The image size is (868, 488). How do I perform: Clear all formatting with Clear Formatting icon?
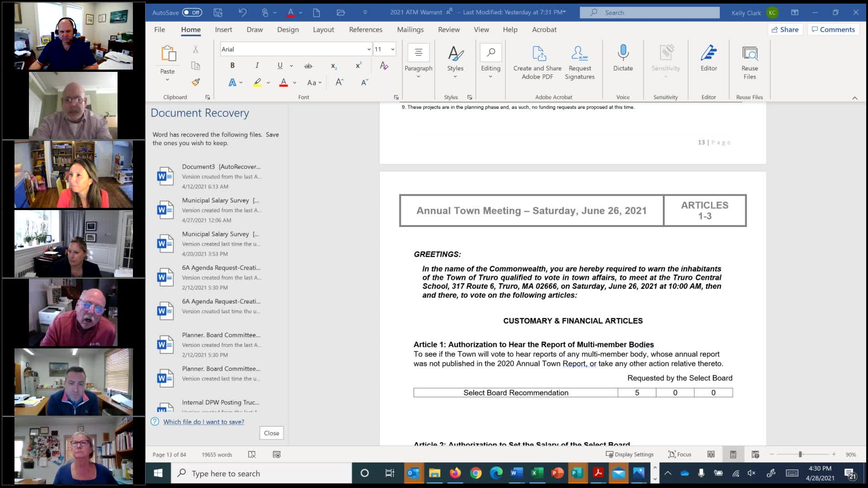[384, 66]
